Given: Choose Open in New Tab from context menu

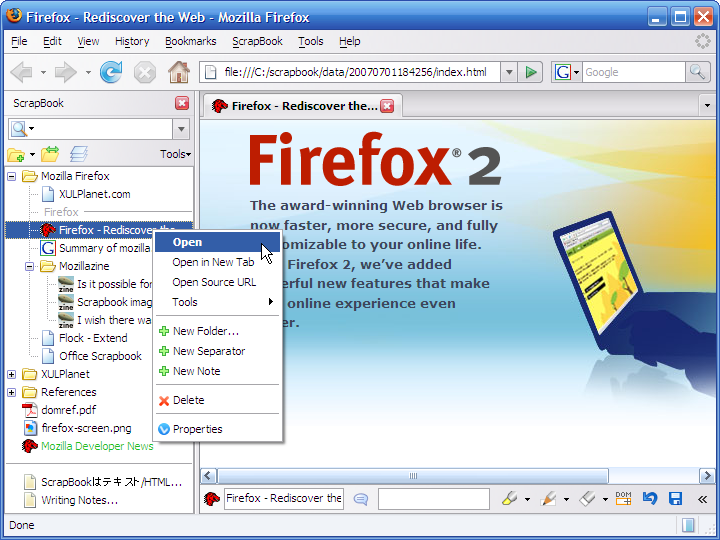Looking at the screenshot, I should [213, 262].
